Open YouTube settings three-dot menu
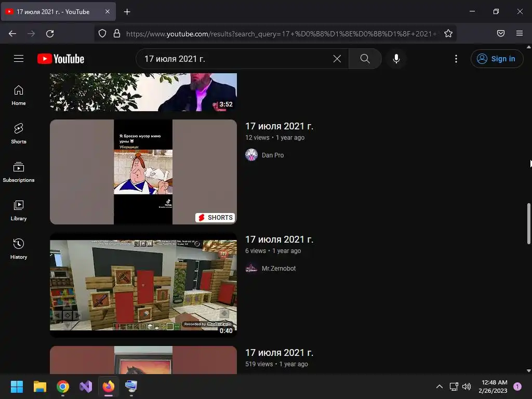The image size is (532, 399). pyautogui.click(x=456, y=59)
